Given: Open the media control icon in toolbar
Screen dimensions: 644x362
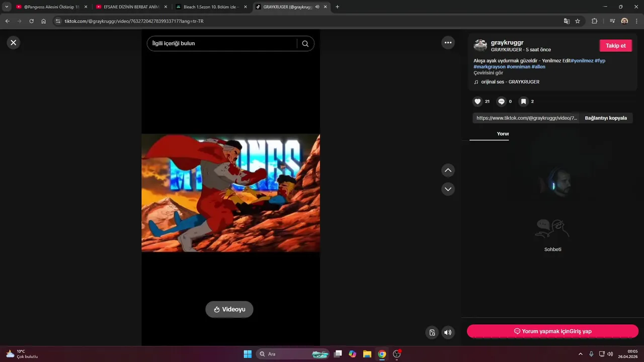Looking at the screenshot, I should click(612, 21).
